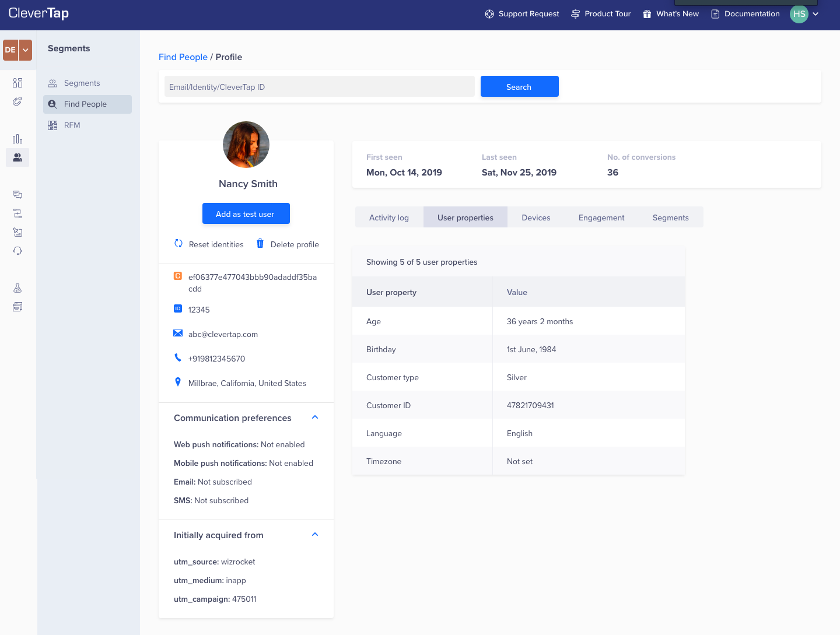Open the dashboard boards icon in sidebar
Viewport: 840px width, 635px height.
[x=17, y=83]
